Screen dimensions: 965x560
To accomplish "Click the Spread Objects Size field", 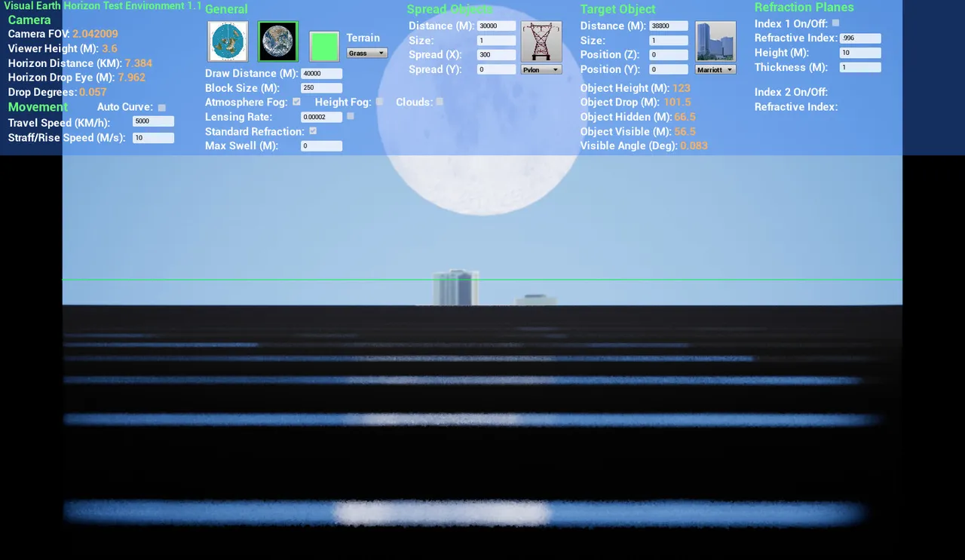I will (x=497, y=41).
